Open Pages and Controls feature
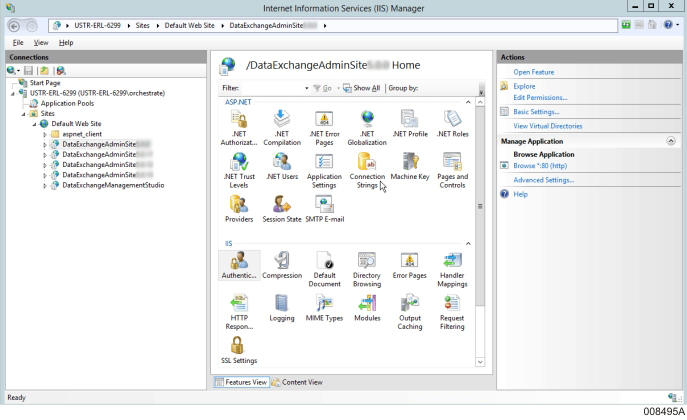This screenshot has width=687, height=420. click(x=452, y=170)
